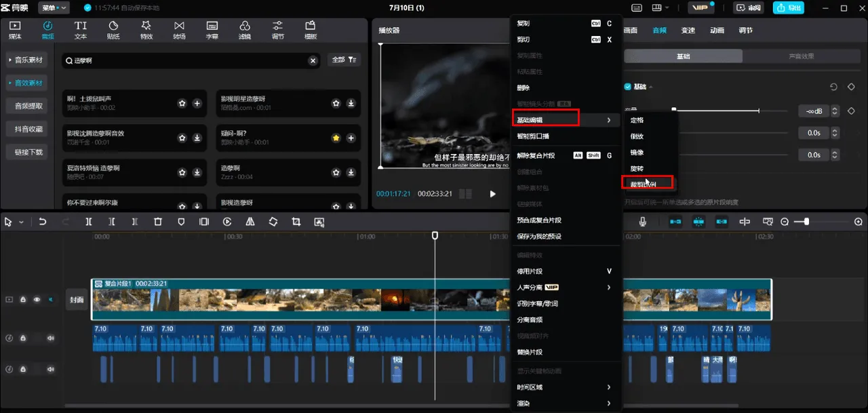This screenshot has height=413, width=868.
Task: Adjust the volume slider handle
Action: [x=673, y=110]
